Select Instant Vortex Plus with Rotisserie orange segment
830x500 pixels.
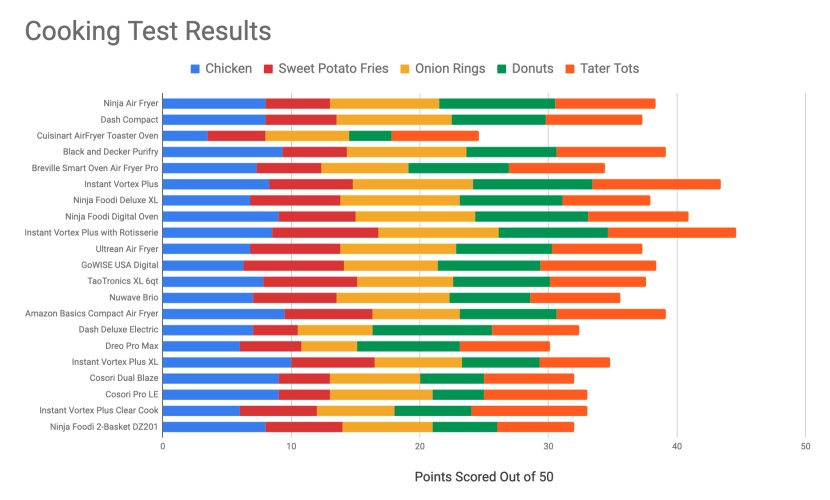672,233
